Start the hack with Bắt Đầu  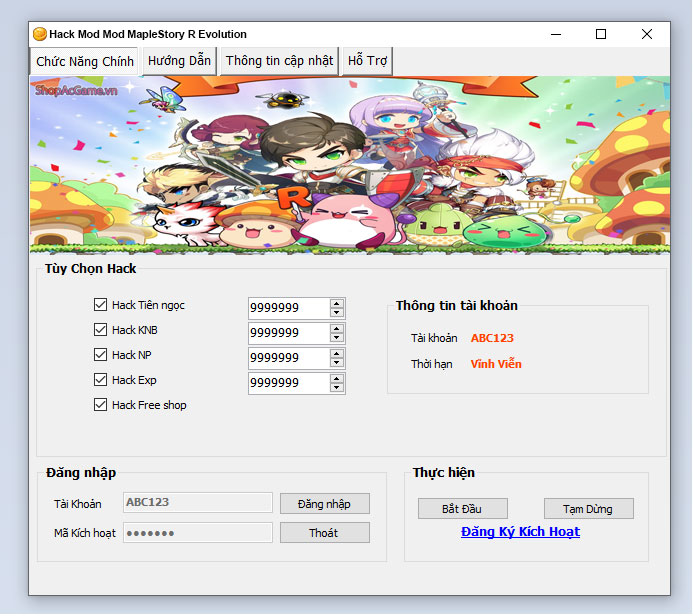(463, 509)
